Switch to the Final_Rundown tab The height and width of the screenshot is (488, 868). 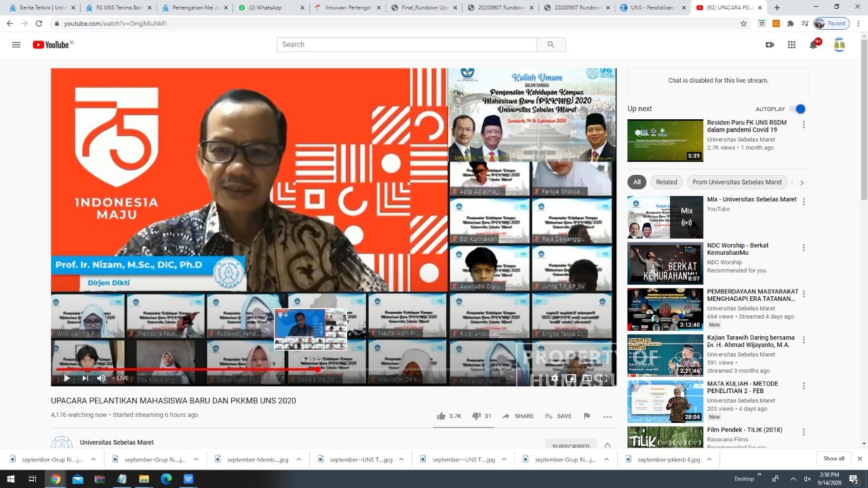point(423,7)
